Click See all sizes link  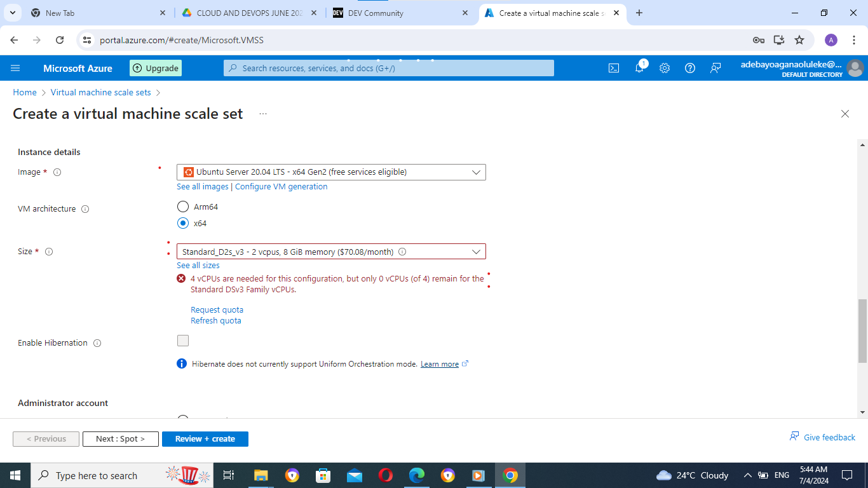click(x=198, y=266)
